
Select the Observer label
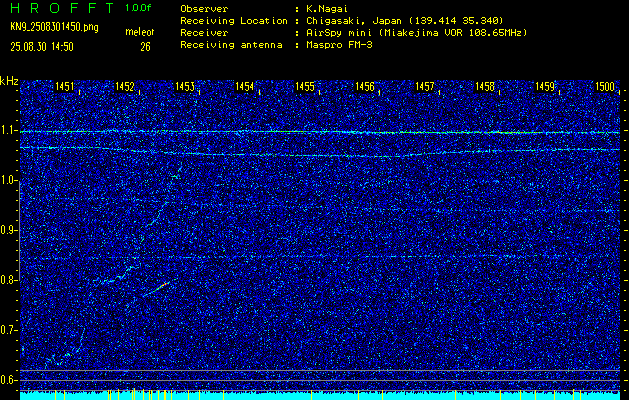pyautogui.click(x=204, y=8)
